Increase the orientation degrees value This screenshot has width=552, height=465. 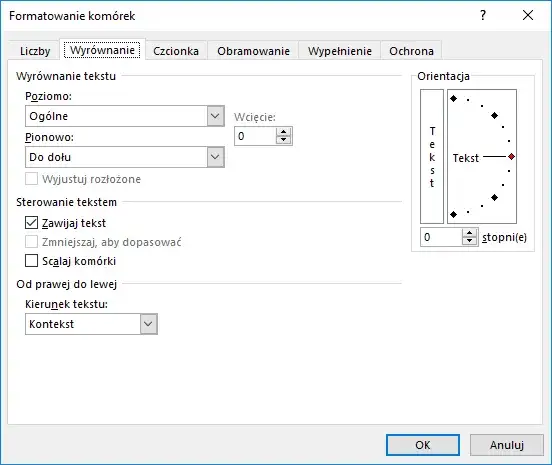[470, 233]
